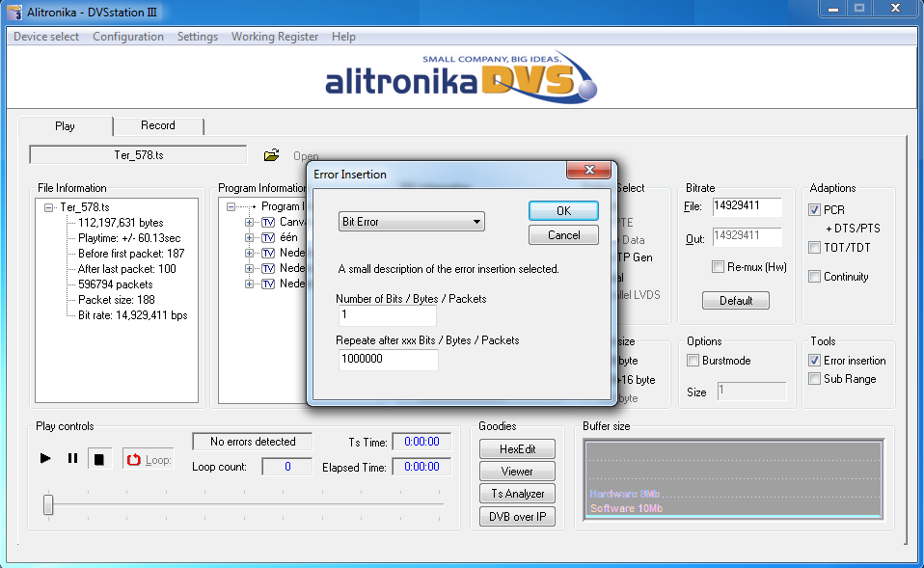
Task: Click the Stop playback square icon
Action: point(98,459)
